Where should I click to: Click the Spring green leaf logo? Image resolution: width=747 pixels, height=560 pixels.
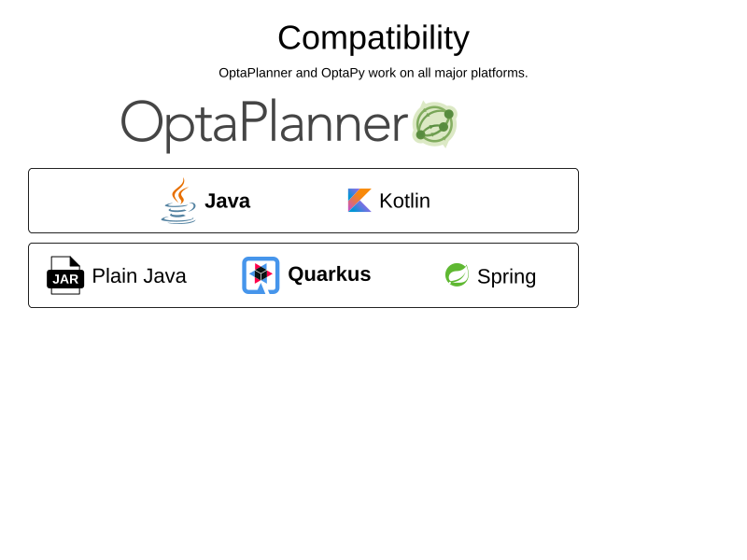pyautogui.click(x=457, y=274)
